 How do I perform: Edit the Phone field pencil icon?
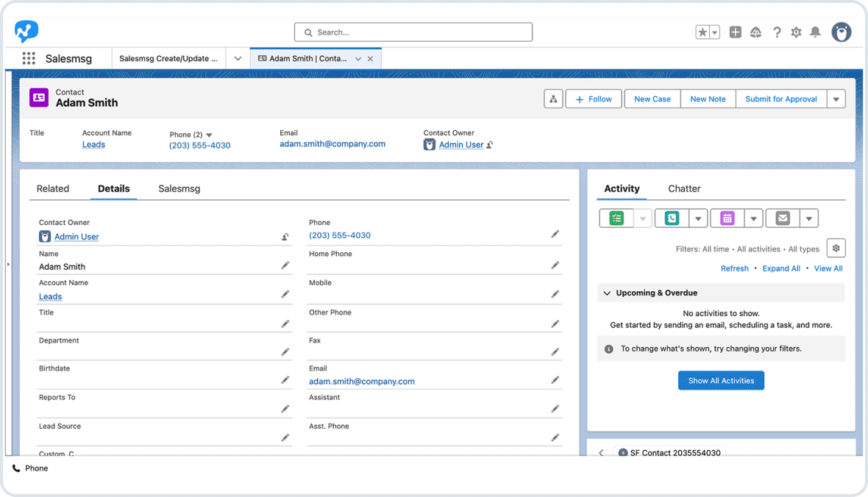point(555,234)
